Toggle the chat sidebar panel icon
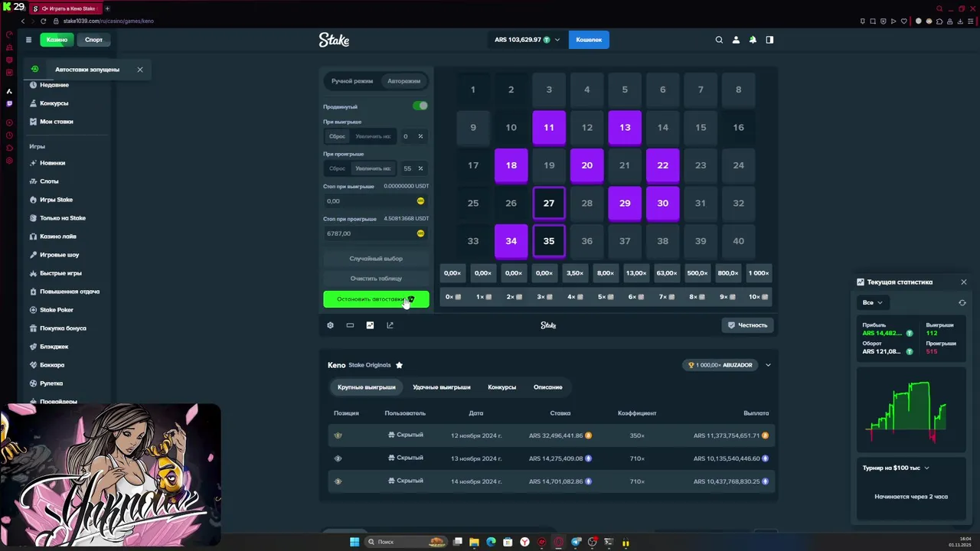This screenshot has width=980, height=551. [x=769, y=40]
